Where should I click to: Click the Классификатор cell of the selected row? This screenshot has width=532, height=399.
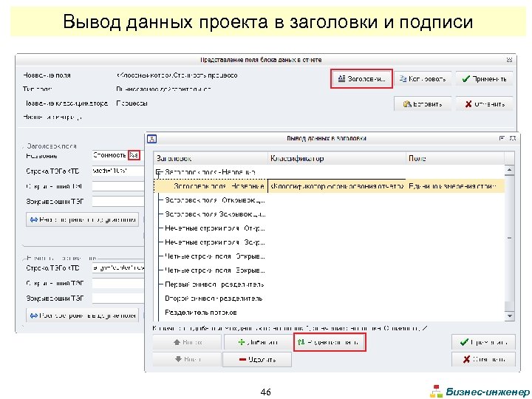pos(337,186)
